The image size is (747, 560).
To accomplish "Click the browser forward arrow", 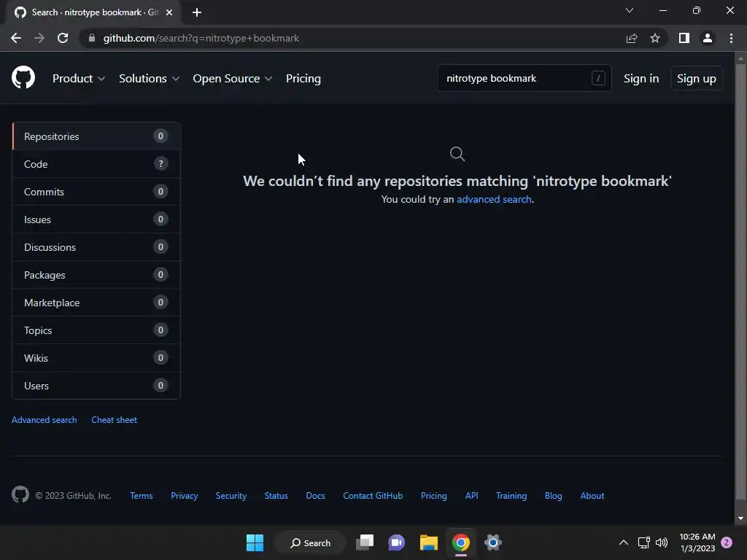I will (x=39, y=38).
